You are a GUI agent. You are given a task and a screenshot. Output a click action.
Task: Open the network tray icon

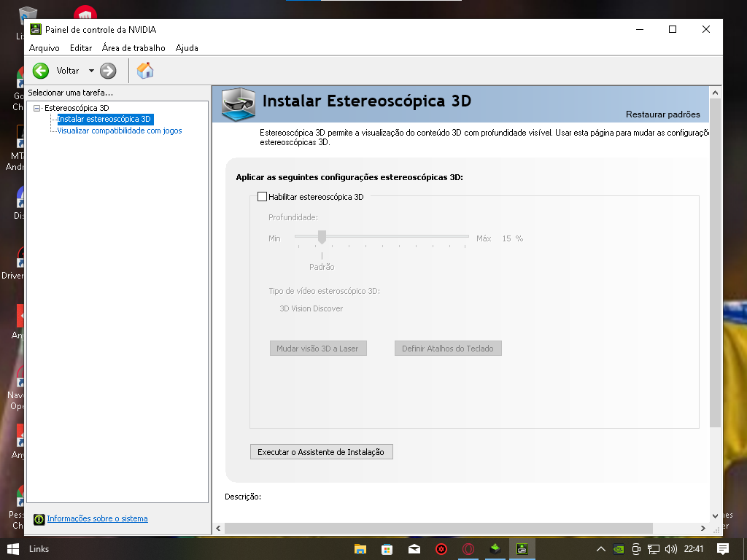653,549
